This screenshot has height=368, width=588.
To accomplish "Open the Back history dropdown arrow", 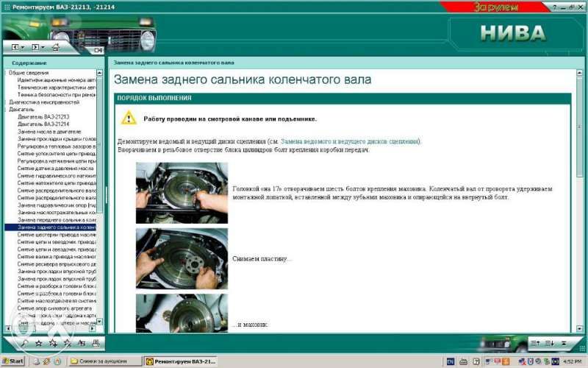I will (22, 48).
